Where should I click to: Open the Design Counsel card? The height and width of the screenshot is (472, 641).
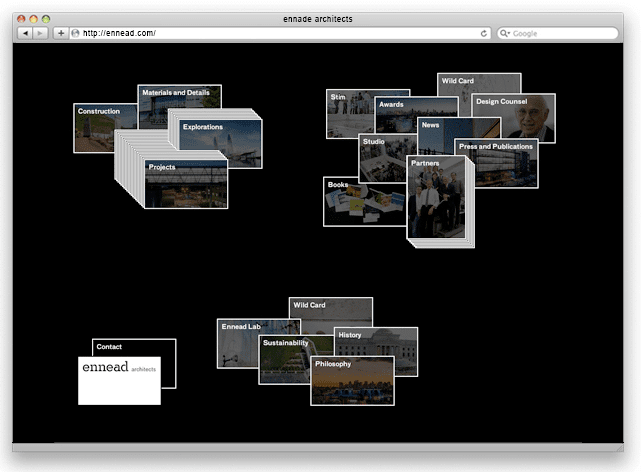coord(513,118)
